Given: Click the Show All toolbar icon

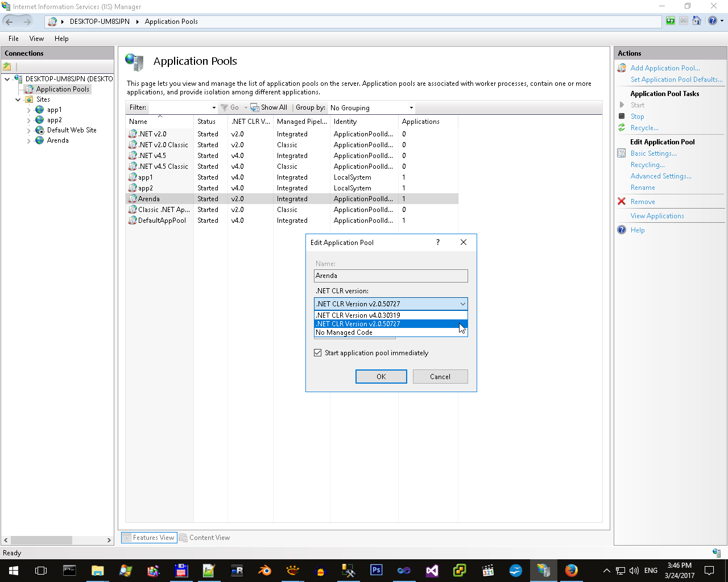Looking at the screenshot, I should click(255, 107).
